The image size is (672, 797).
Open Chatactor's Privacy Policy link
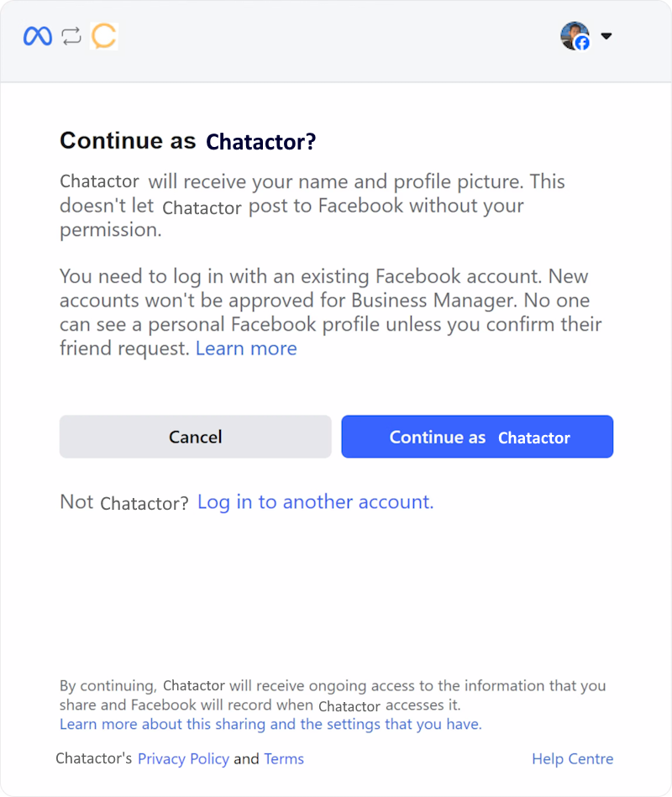pos(183,759)
